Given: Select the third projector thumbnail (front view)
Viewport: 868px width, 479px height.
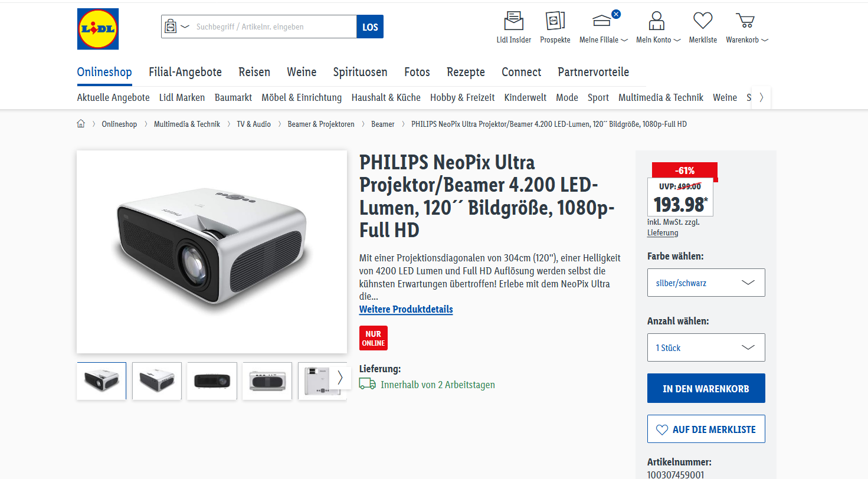Looking at the screenshot, I should 212,381.
